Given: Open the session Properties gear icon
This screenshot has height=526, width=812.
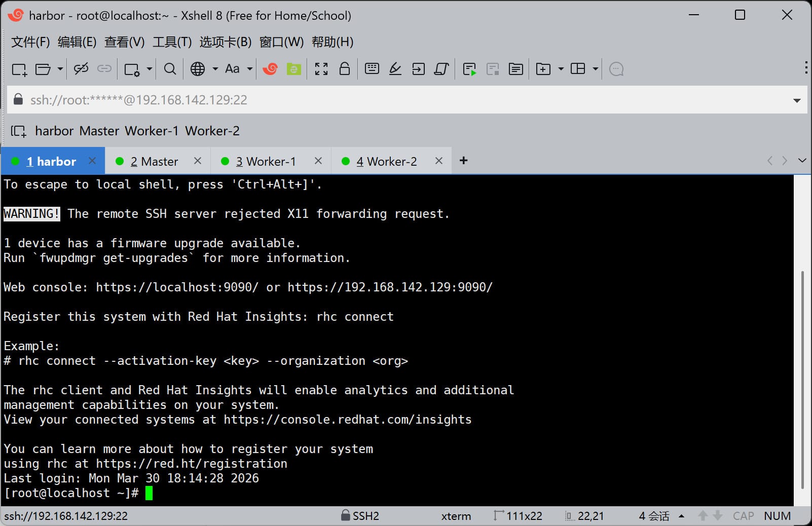Looking at the screenshot, I should (x=132, y=69).
